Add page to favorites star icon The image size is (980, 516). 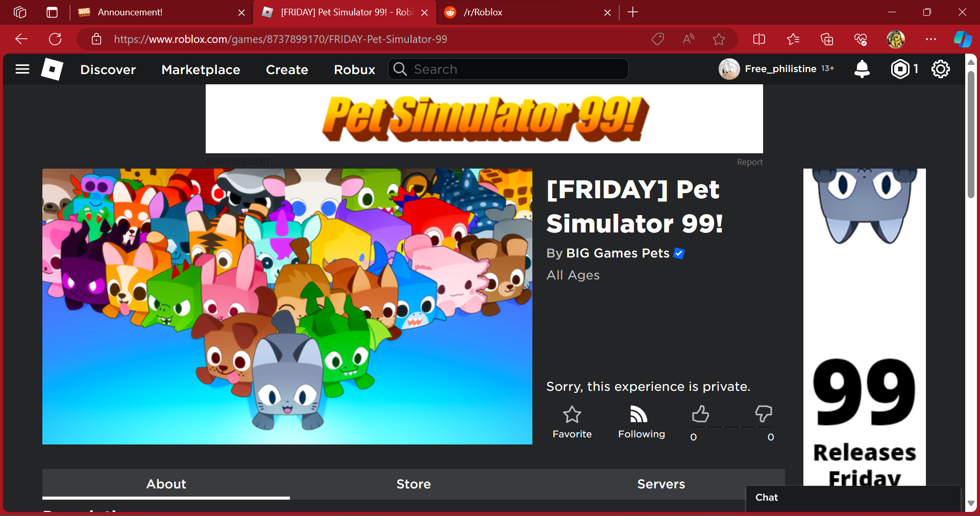pos(719,39)
